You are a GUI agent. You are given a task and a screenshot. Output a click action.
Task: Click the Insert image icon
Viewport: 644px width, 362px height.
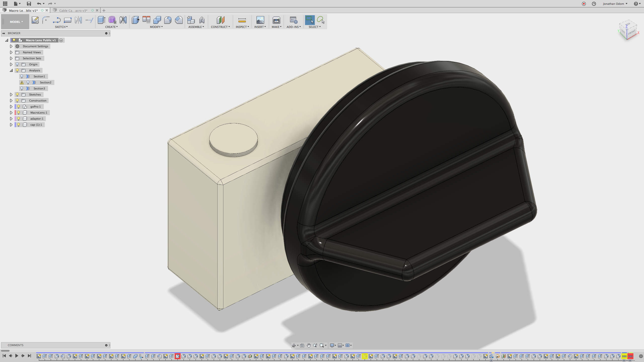coord(260,20)
